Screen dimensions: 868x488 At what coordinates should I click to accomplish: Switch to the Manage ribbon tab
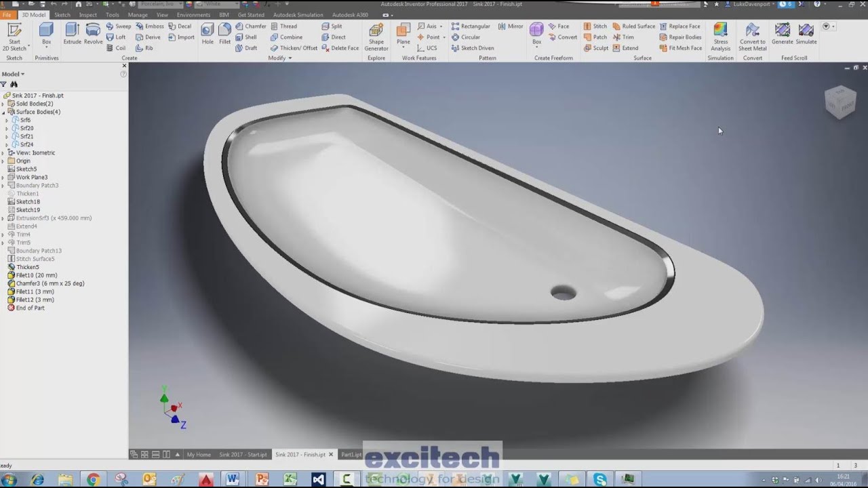[138, 14]
